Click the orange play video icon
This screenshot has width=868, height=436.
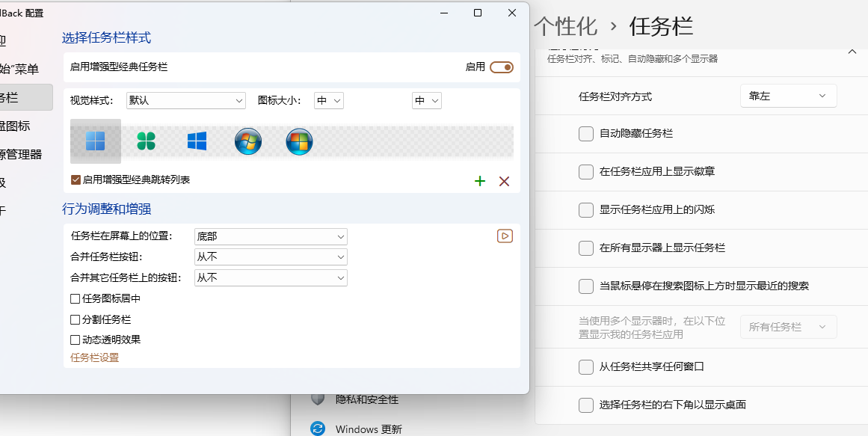tap(505, 236)
